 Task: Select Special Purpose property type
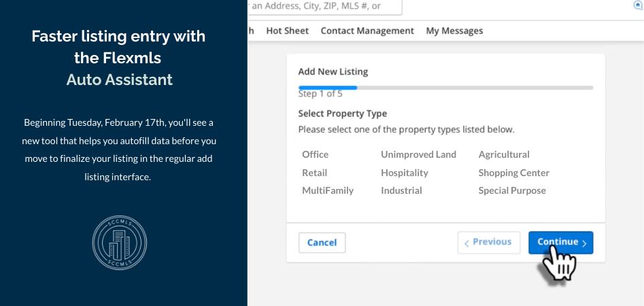point(511,190)
